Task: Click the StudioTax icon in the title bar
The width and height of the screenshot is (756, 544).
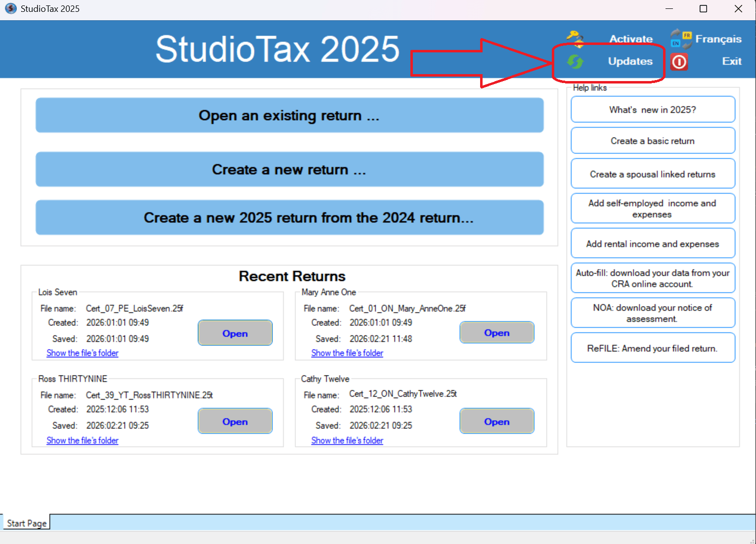Action: click(10, 8)
